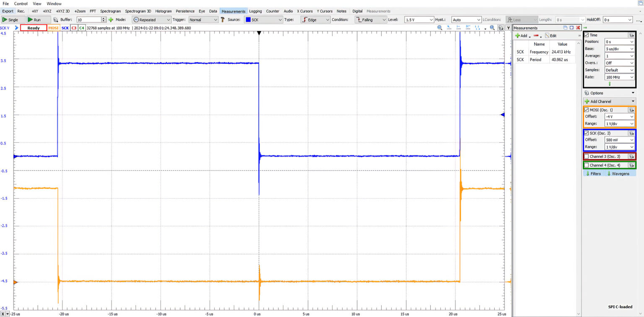Uncheck the MOSI (Osc. 1) checkbox
The image size is (644, 317).
click(587, 110)
